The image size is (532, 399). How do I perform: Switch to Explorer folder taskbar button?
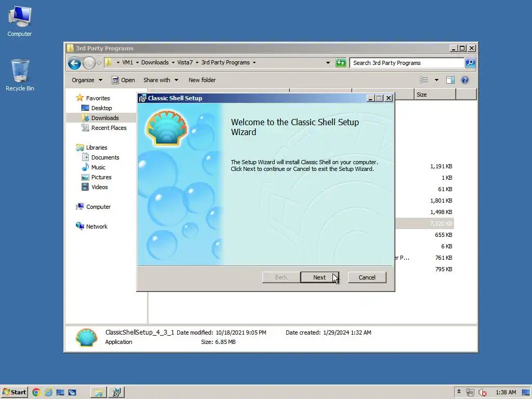[x=98, y=392]
